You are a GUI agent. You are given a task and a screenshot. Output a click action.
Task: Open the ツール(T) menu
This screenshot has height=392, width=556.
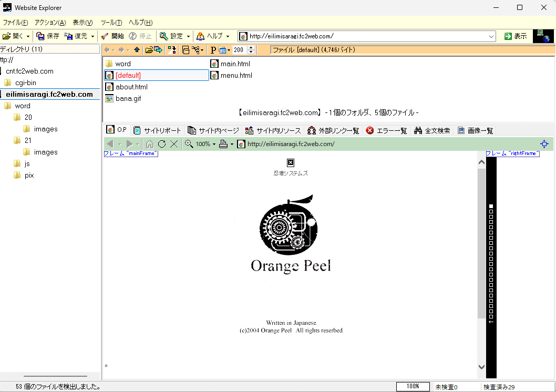point(111,22)
